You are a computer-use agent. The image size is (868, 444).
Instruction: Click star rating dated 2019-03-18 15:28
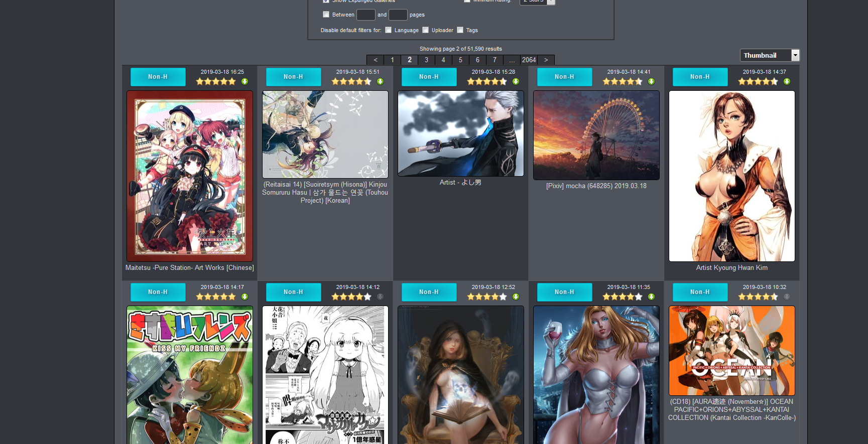coord(487,81)
